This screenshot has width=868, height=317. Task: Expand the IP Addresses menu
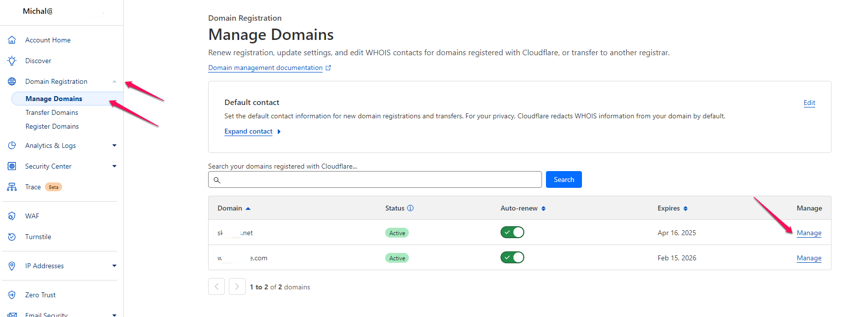[x=114, y=266]
